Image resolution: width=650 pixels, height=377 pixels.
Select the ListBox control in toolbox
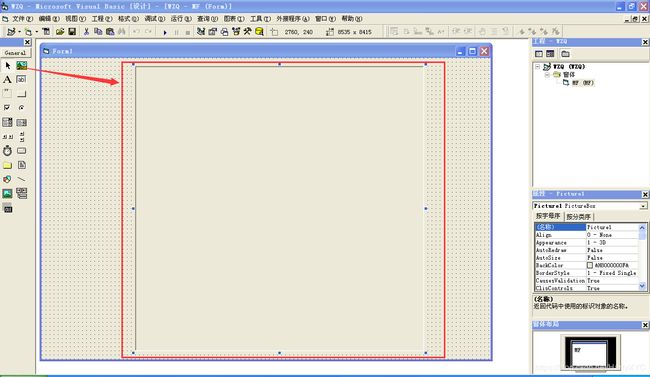(22, 122)
